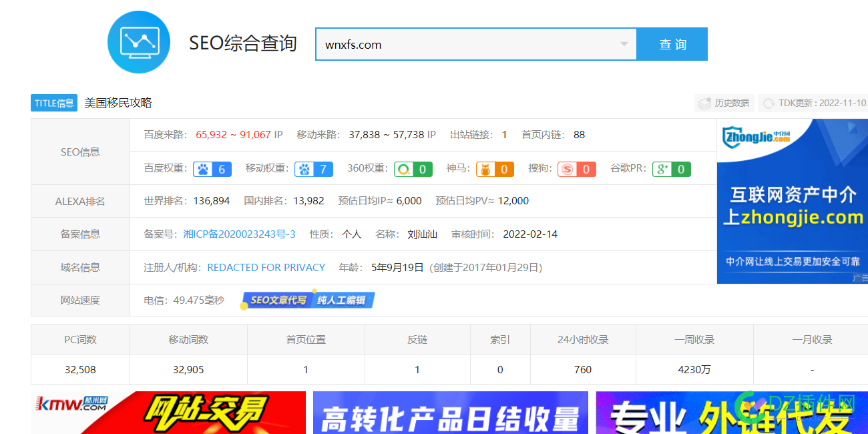
Task: Click PC词数 value 32,508
Action: [x=81, y=370]
